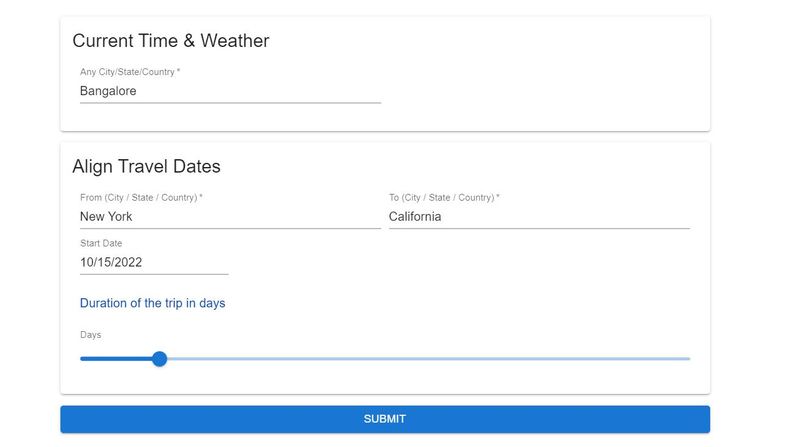Click the Align Travel Dates heading
The width and height of the screenshot is (806, 447).
tap(146, 166)
